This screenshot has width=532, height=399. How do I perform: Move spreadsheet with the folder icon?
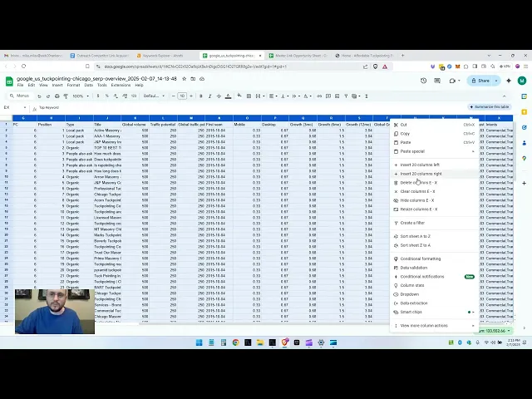coord(193,79)
